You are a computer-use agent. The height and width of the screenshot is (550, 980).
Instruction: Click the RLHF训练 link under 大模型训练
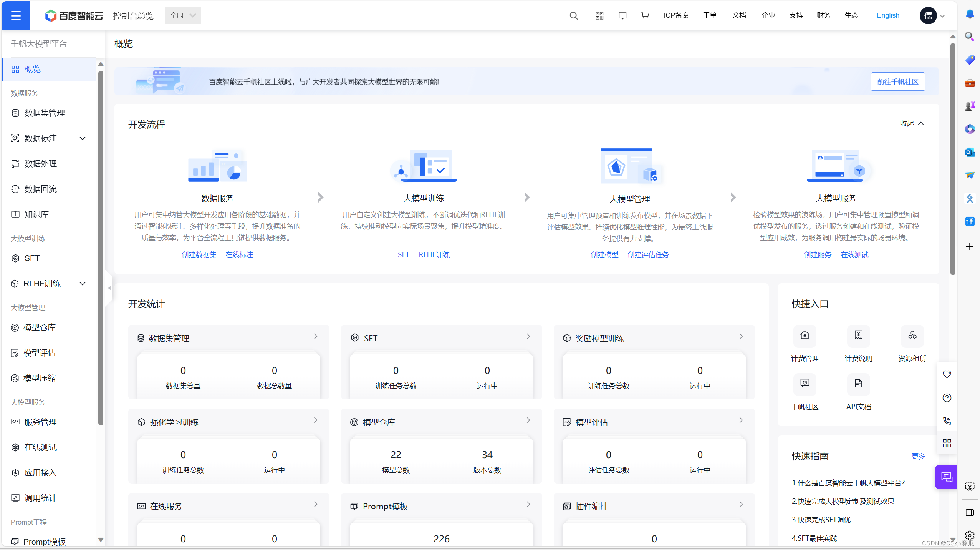pos(434,254)
